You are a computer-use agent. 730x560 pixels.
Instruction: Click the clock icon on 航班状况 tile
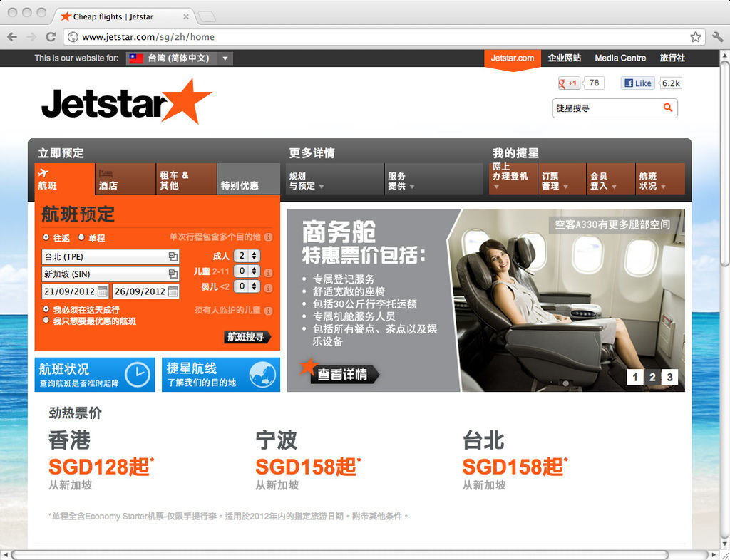(138, 375)
